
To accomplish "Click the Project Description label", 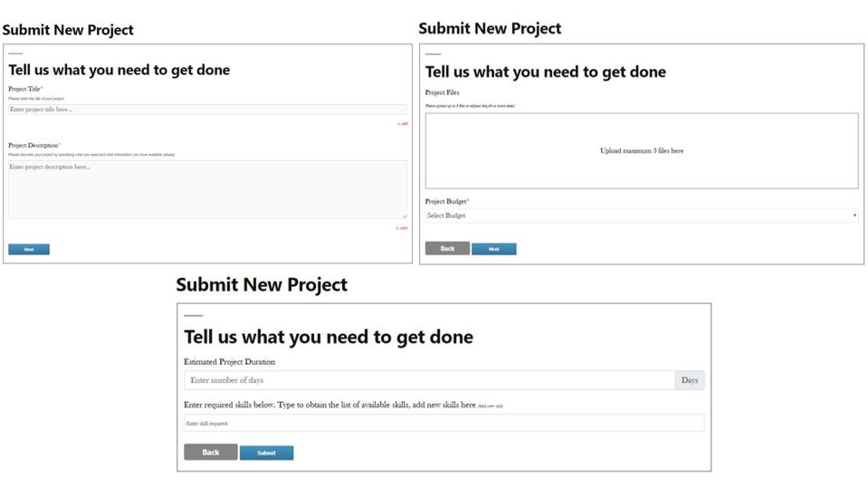I will (x=34, y=145).
